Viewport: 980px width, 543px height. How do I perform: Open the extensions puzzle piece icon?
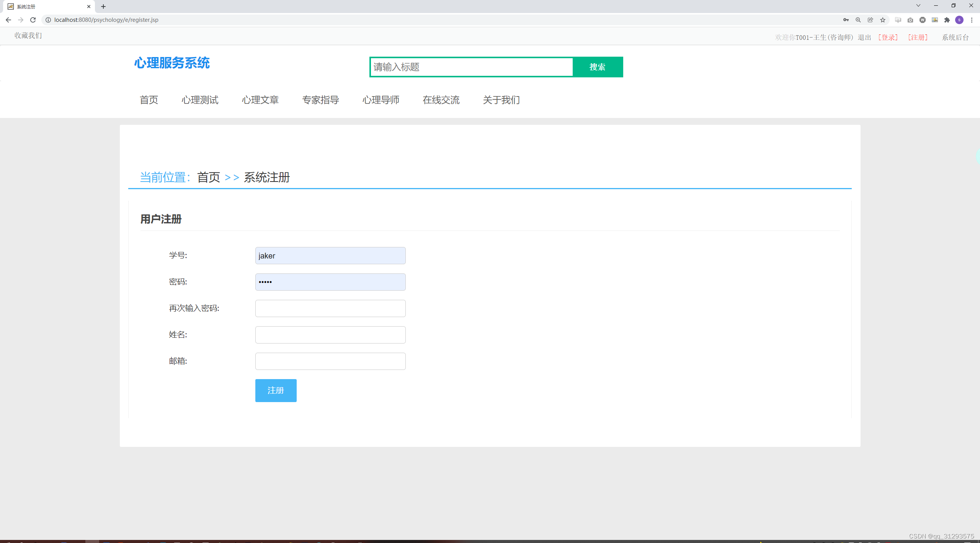click(x=947, y=20)
